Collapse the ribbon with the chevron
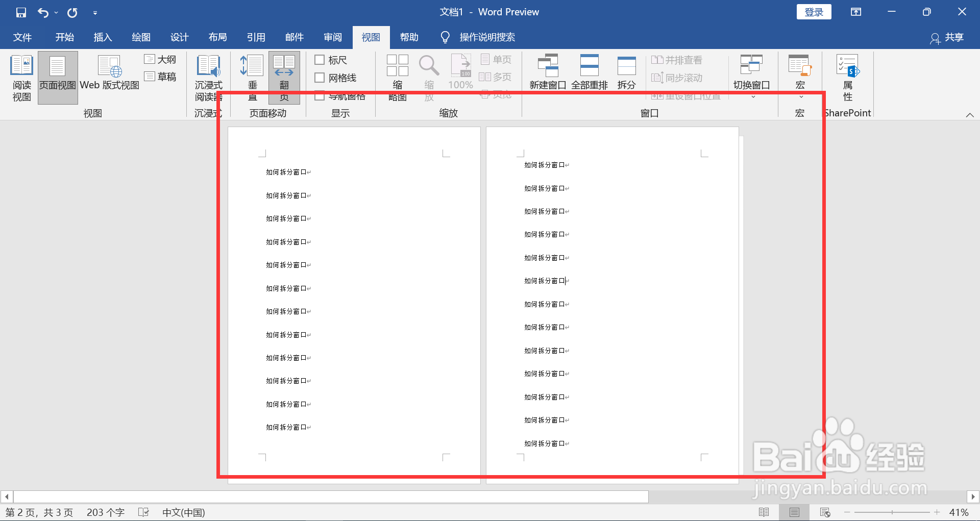The image size is (980, 521). click(x=970, y=115)
